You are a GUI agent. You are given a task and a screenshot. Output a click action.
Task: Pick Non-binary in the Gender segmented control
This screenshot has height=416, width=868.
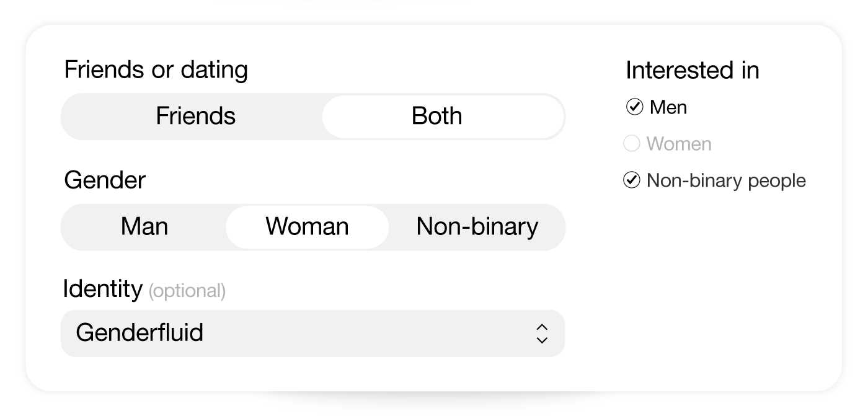pos(477,227)
